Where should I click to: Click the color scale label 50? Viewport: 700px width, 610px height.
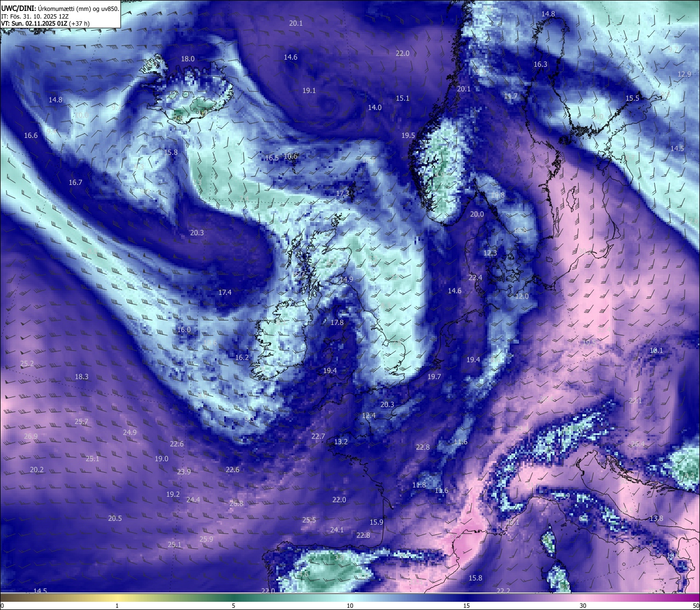point(695,606)
